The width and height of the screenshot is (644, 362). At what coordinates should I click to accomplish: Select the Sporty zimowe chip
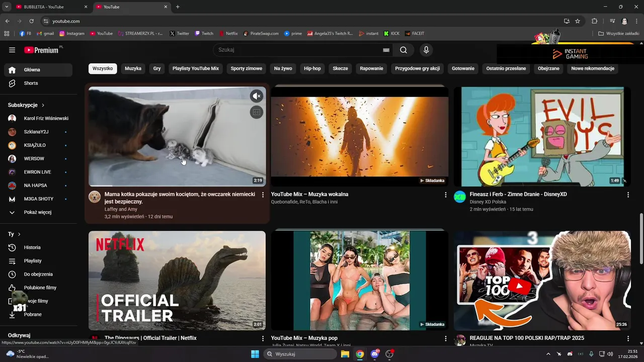(x=247, y=68)
